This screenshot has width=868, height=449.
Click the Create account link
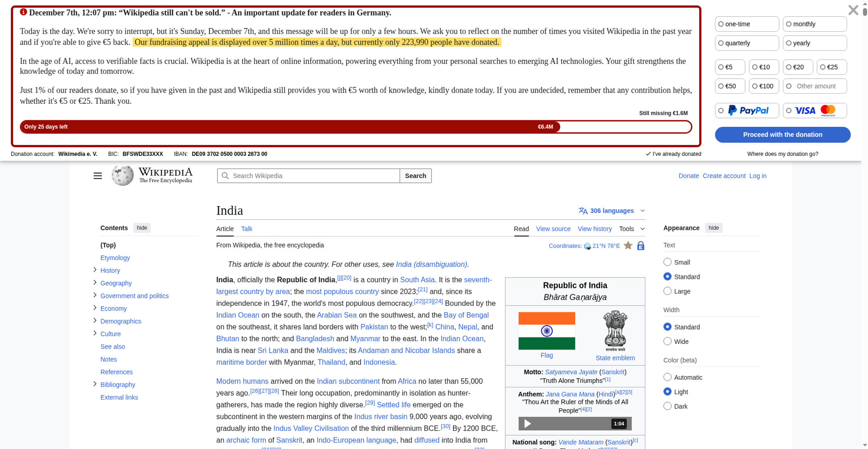724,176
